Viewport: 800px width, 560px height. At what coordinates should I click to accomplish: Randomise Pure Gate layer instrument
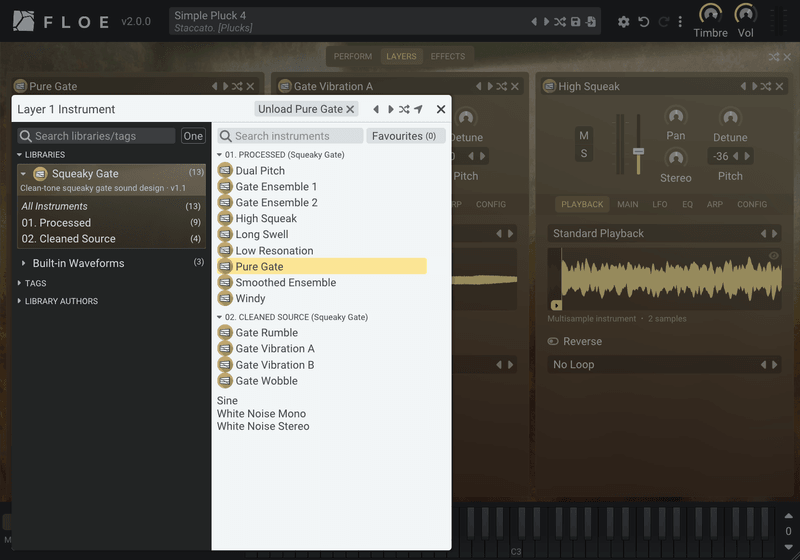coord(237,86)
